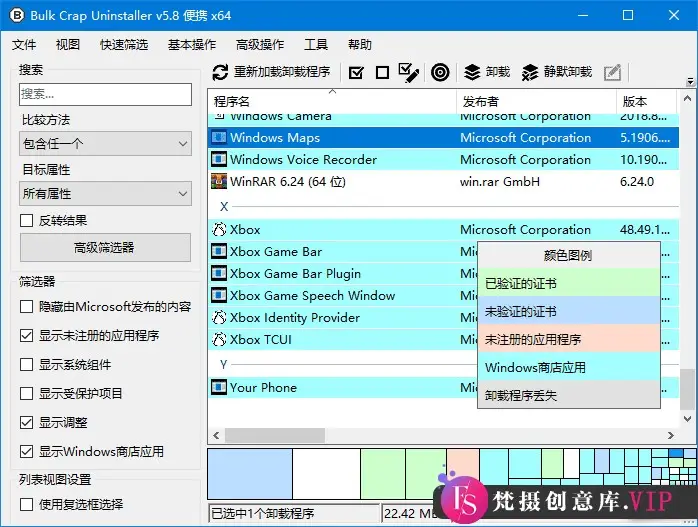Click the reload uninstallers refresh icon
Viewport: 698px width, 527px height.
point(220,72)
